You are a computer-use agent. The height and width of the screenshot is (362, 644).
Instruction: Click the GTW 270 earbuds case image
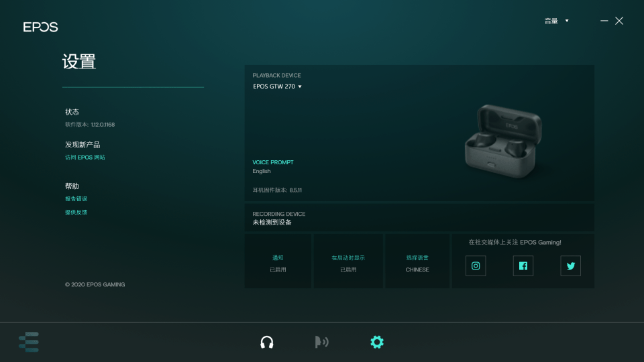(503, 141)
